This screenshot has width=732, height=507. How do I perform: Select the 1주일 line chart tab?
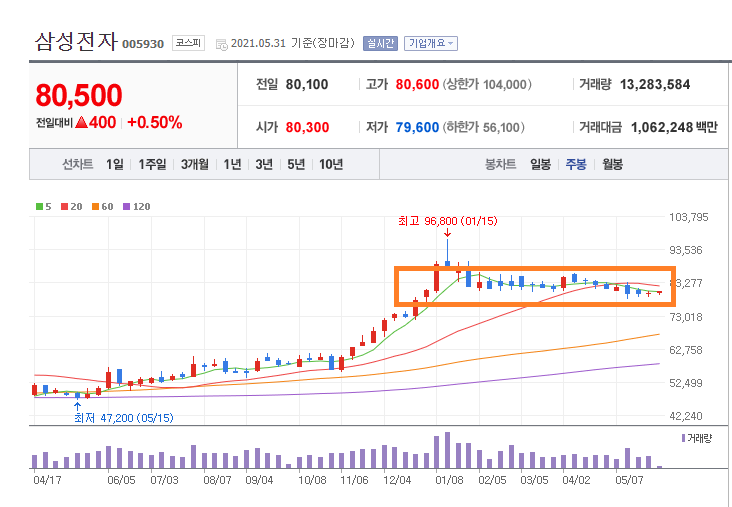click(x=152, y=164)
